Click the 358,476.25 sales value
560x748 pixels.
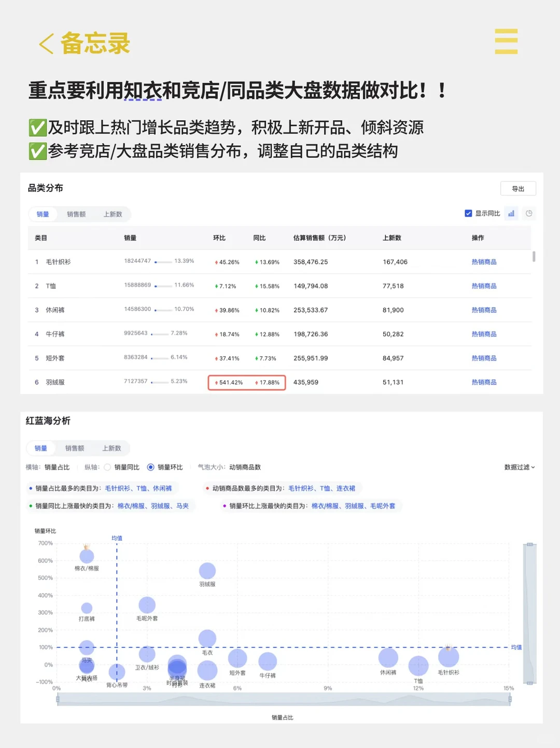tap(311, 262)
